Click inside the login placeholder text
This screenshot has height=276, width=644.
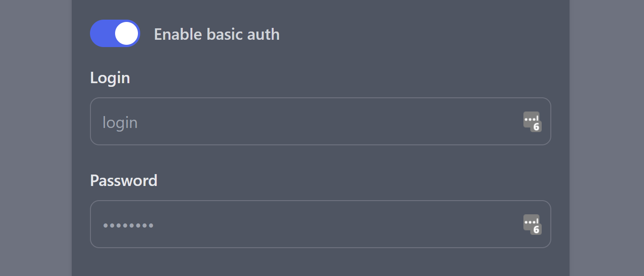(120, 122)
